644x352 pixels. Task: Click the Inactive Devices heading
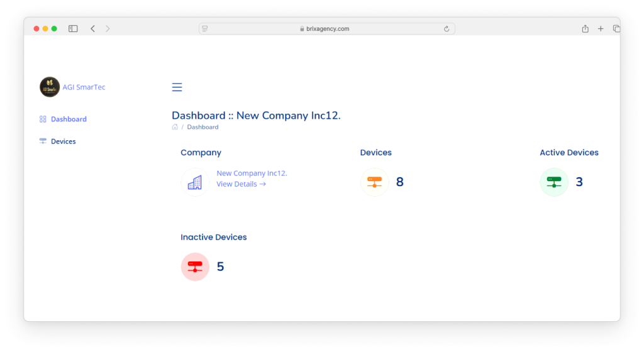(x=214, y=237)
